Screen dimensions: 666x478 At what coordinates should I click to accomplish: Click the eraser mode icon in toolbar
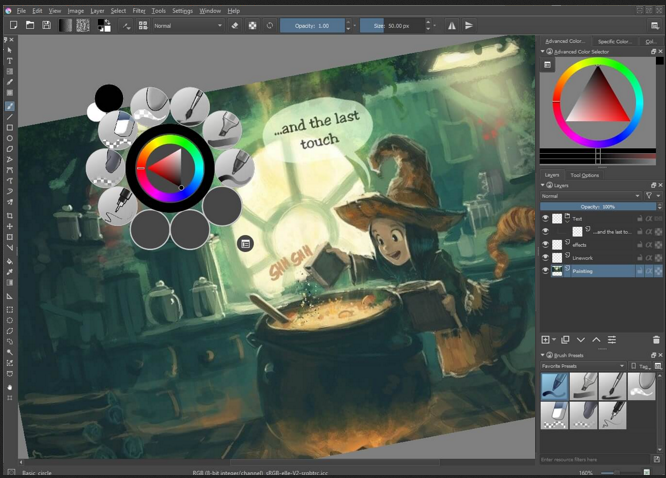click(x=235, y=25)
